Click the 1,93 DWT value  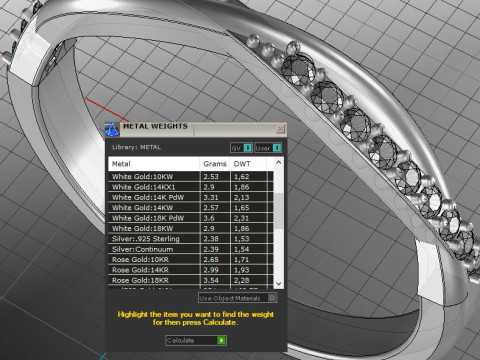tap(241, 270)
